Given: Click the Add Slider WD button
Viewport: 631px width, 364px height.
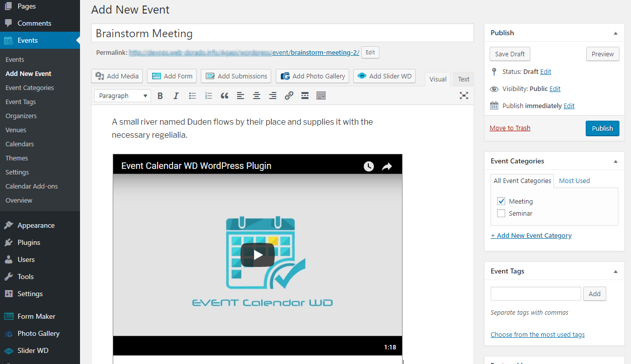Looking at the screenshot, I should (384, 76).
